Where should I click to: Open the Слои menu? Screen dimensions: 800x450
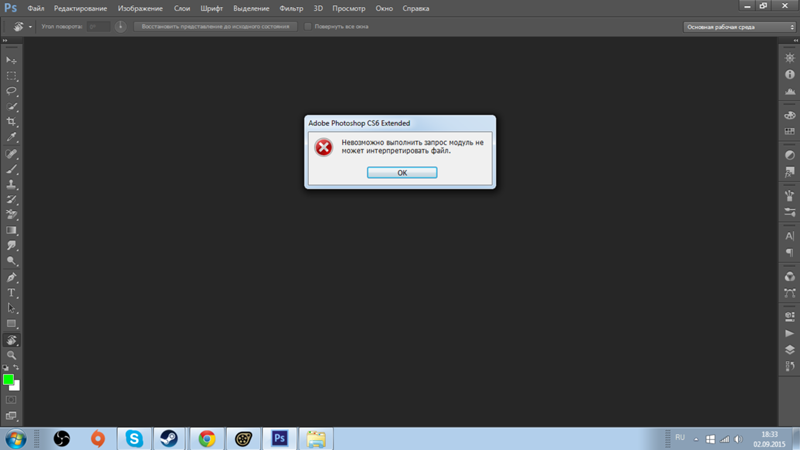[x=182, y=8]
